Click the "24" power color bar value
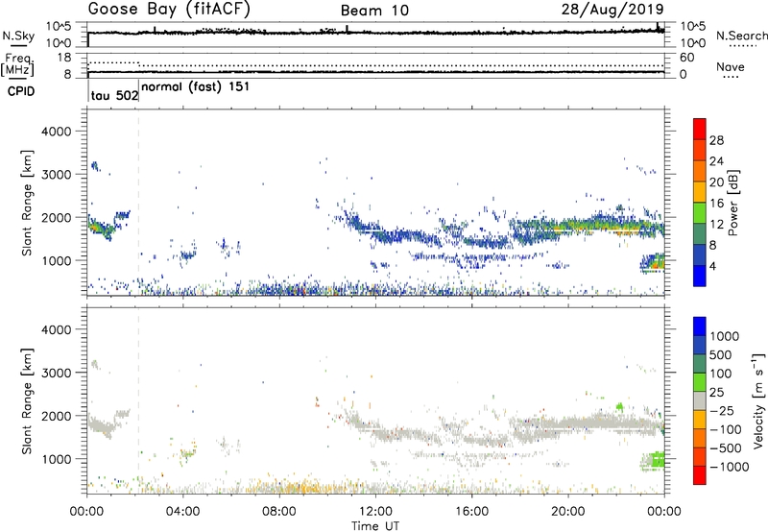The image size is (768, 532). pyautogui.click(x=716, y=161)
